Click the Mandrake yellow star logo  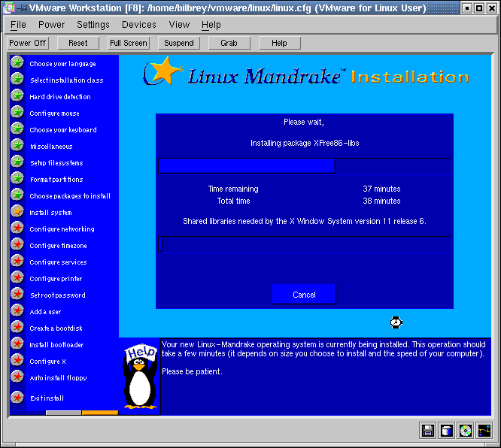click(162, 72)
